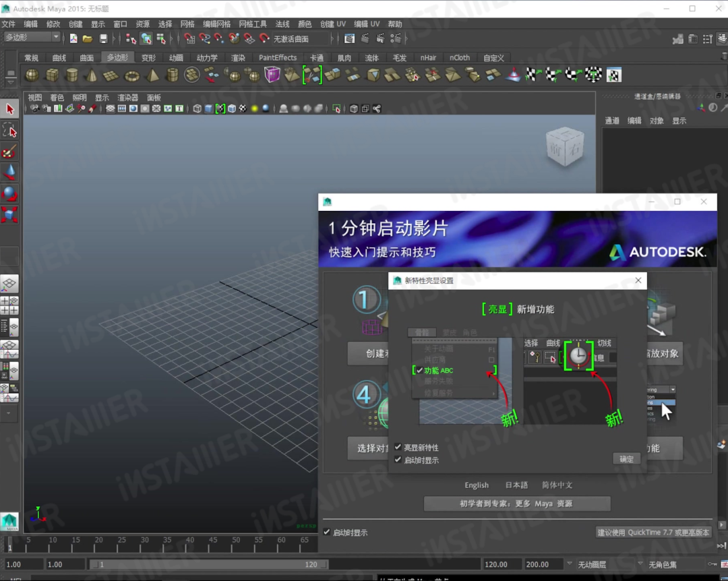
Task: Activate the Rotate tool
Action: coord(9,193)
